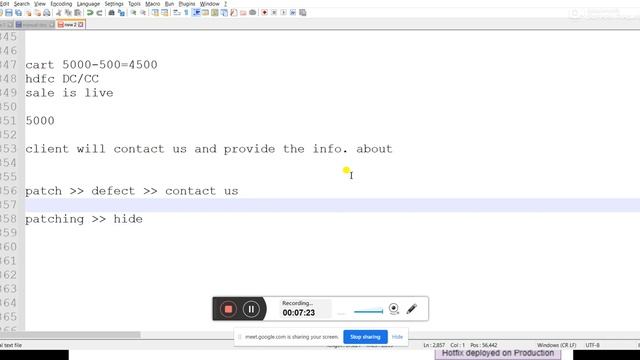This screenshot has height=360, width=640.
Task: Click 'Windows (CR LF)' in status bar
Action: pyautogui.click(x=556, y=345)
